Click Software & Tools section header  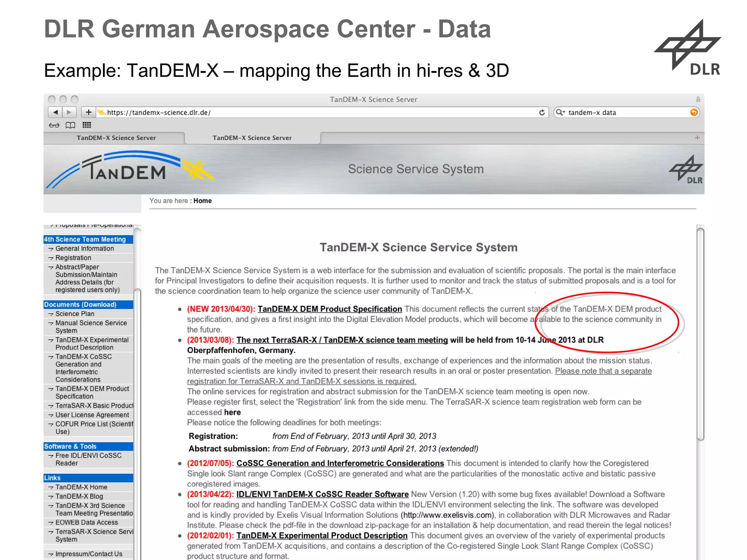88,447
